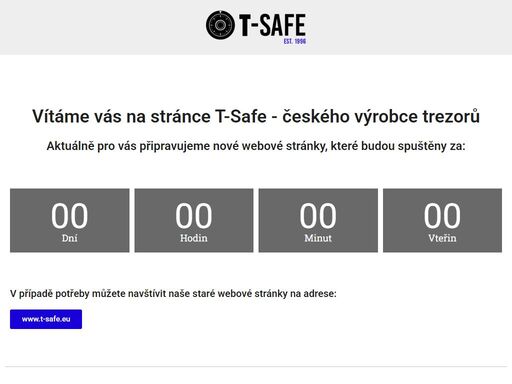Click the 00 number above Vteřin
Image resolution: width=512 pixels, height=384 pixels.
(442, 216)
